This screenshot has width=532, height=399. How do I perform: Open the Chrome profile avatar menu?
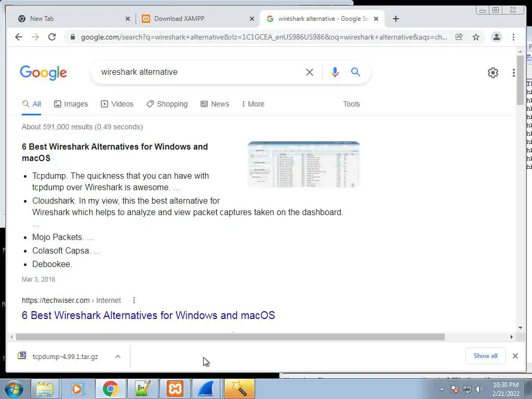click(x=496, y=37)
